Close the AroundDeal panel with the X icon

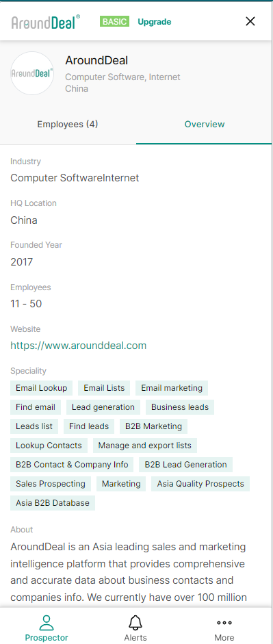tap(250, 21)
